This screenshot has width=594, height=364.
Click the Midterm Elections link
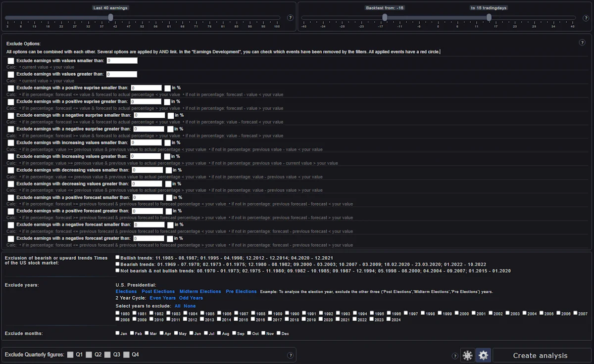pos(200,291)
